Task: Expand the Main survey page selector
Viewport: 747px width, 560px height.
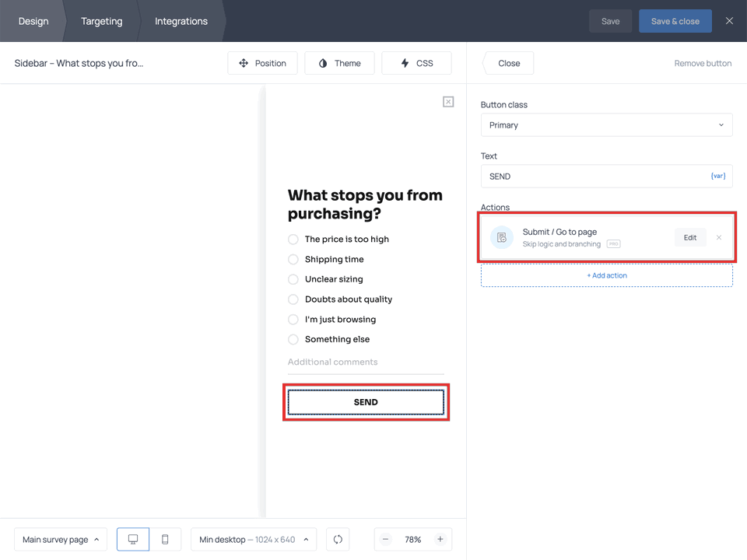Action: (x=61, y=539)
